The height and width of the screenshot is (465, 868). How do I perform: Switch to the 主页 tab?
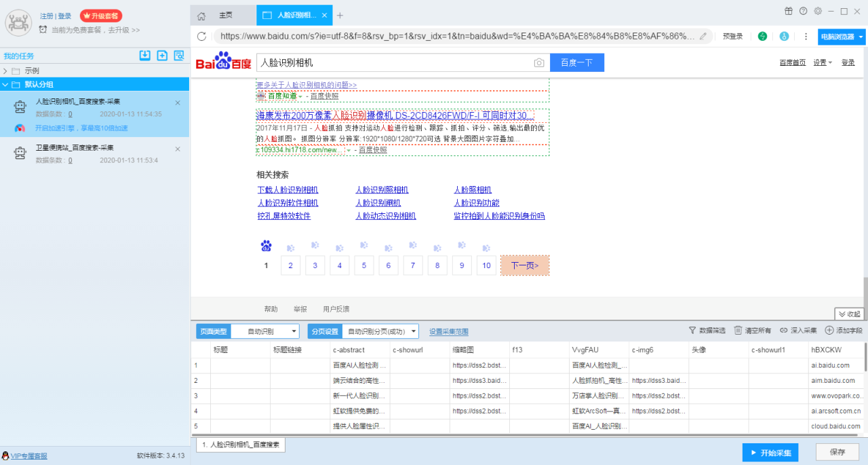click(x=226, y=16)
